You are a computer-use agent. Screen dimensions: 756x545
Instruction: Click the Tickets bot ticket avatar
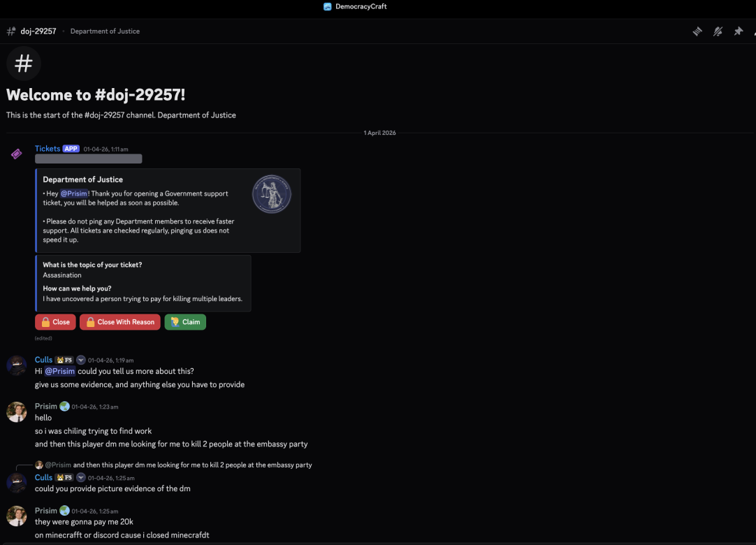pos(16,154)
